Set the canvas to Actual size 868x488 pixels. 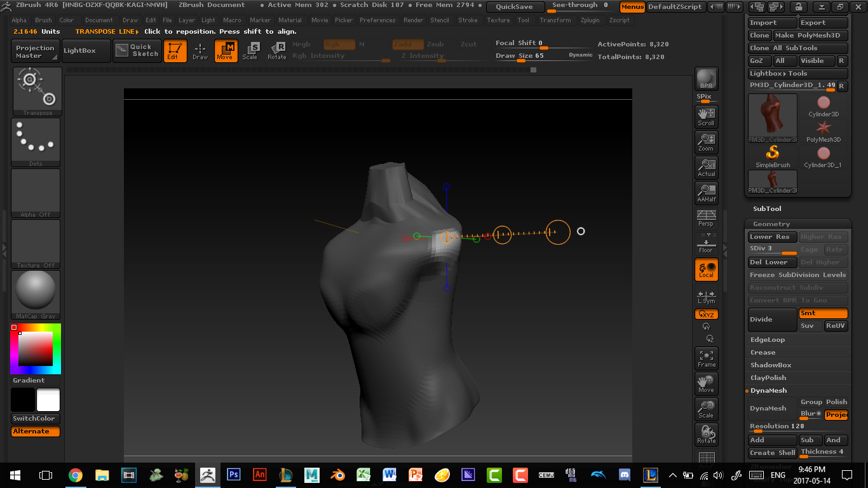[x=707, y=167]
